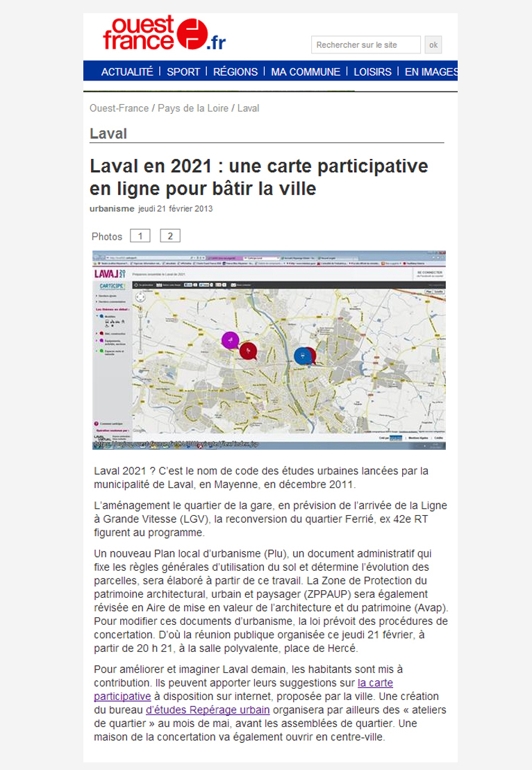The height and width of the screenshot is (770, 532).
Task: Click the Pays de la Loire breadcrumb
Action: click(193, 108)
